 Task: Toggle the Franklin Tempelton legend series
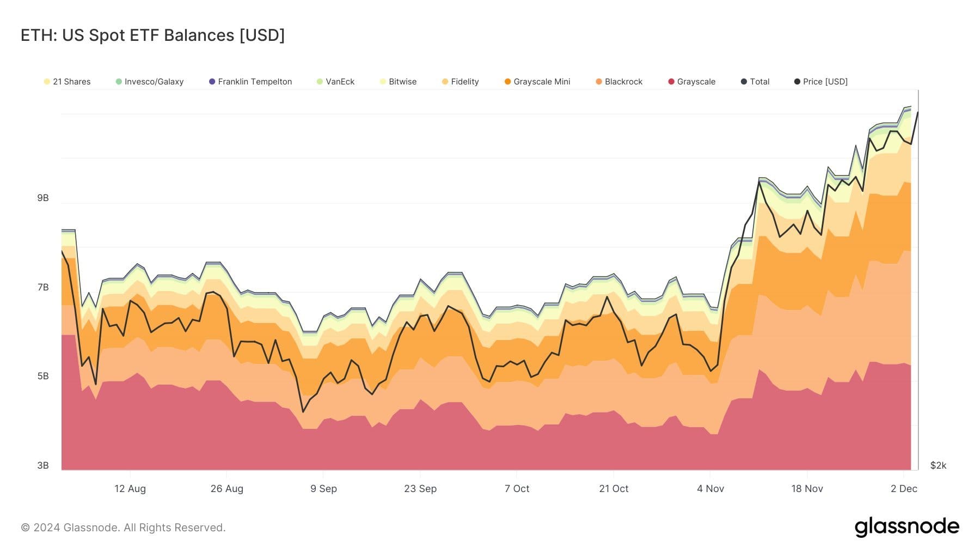click(x=250, y=82)
